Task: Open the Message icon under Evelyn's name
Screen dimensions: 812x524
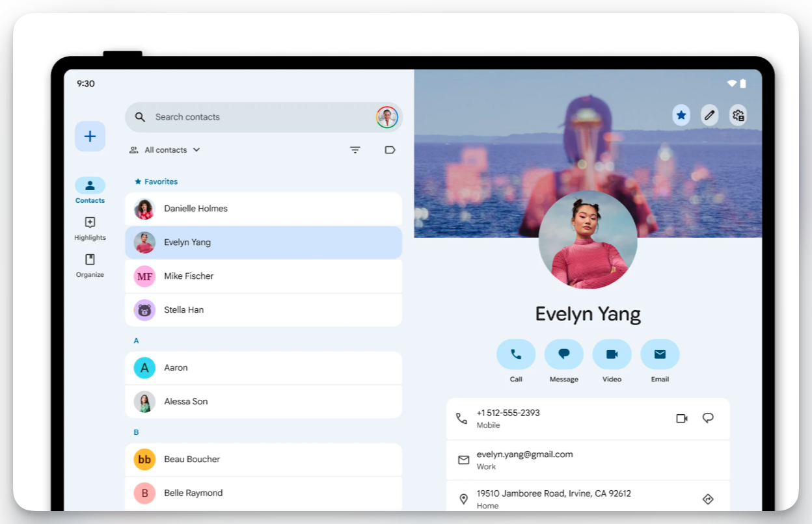Action: coord(563,353)
